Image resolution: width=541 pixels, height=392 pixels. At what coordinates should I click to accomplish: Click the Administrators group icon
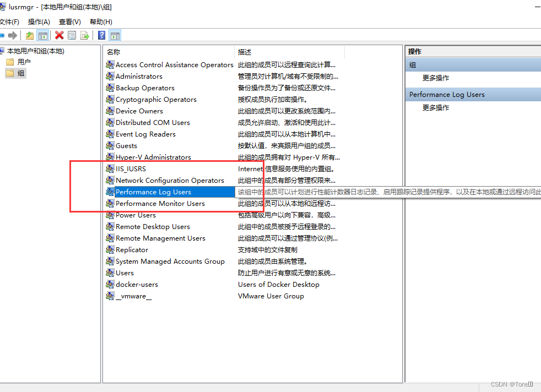(x=110, y=76)
